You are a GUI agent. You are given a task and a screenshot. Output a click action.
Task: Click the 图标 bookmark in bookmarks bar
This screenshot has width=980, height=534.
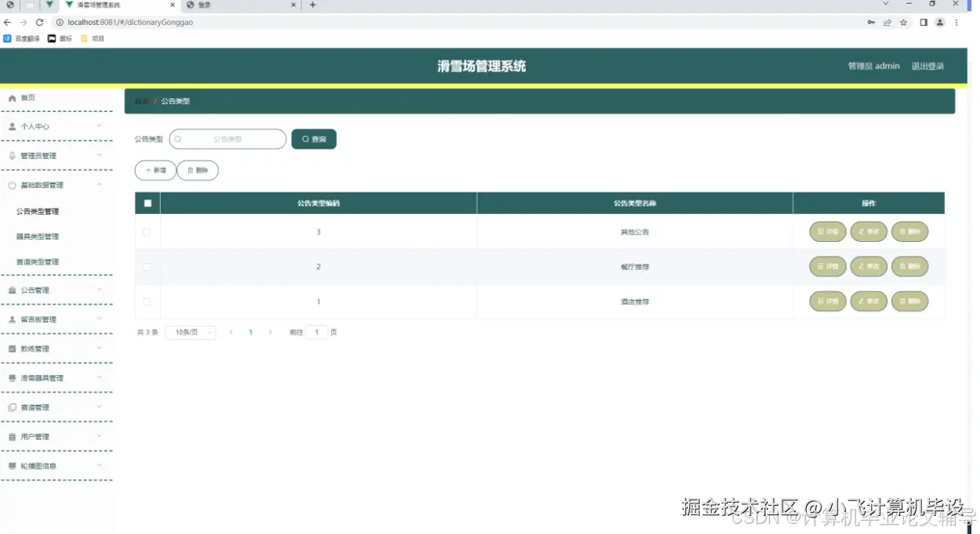[60, 38]
